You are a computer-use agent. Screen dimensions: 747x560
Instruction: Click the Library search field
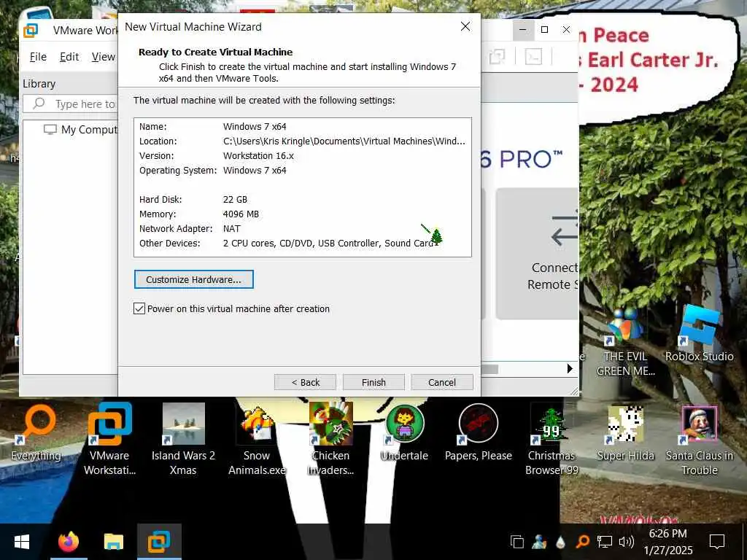(x=71, y=104)
